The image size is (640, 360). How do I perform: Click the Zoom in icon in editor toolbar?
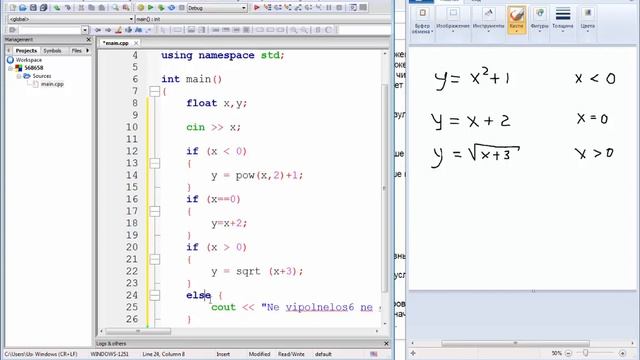[x=293, y=30]
